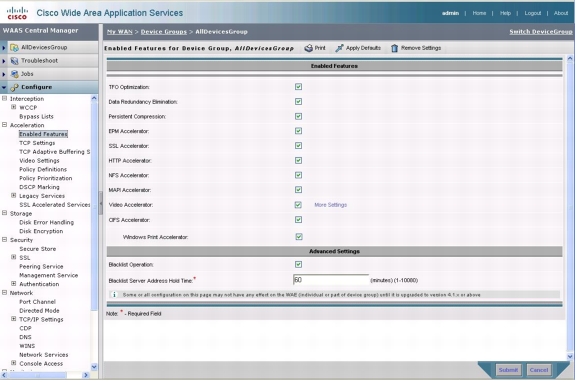577x382 pixels.
Task: Expand the AllDevicesGroup sidebar arrow
Action: [x=4, y=48]
